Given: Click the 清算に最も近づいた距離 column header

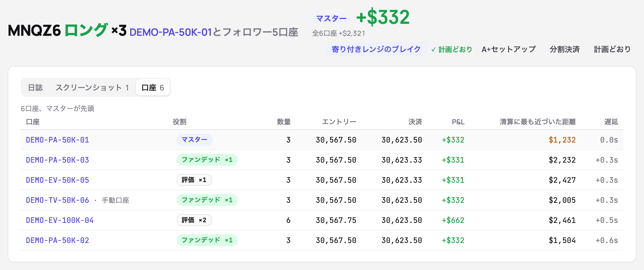Looking at the screenshot, I should click(538, 122).
